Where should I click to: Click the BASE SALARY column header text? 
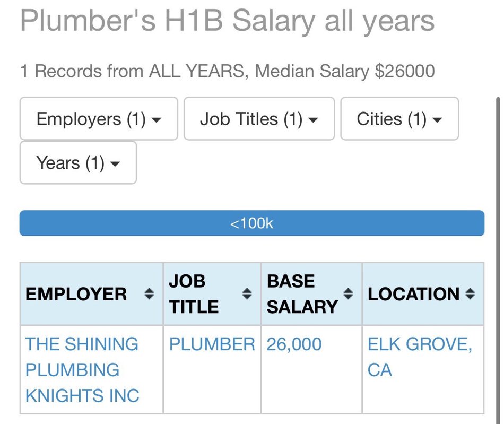coord(302,294)
